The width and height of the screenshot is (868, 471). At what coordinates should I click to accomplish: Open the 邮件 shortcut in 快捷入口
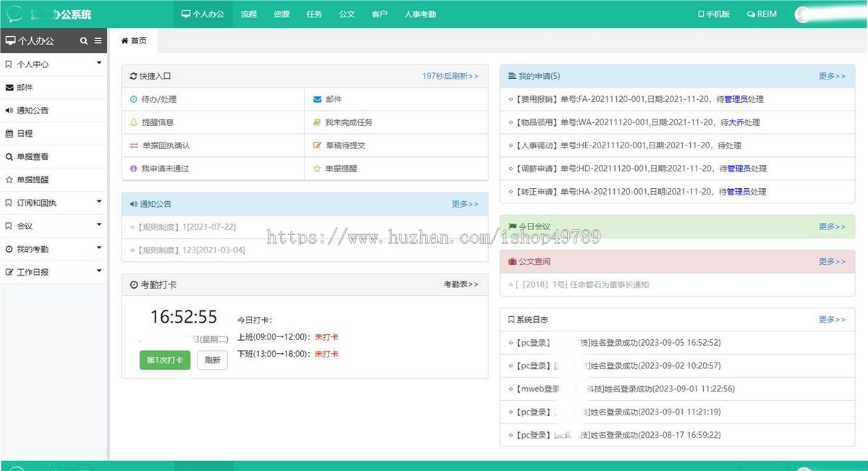396,99
